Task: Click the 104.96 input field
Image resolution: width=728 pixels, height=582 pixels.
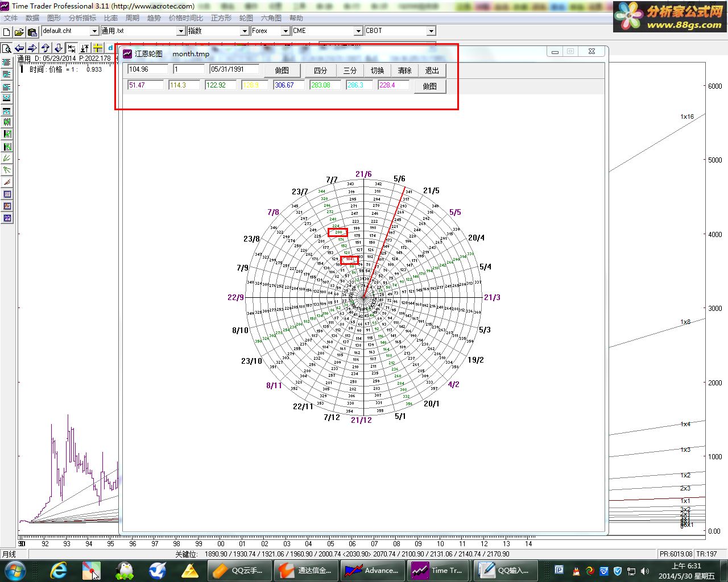Action: point(148,69)
